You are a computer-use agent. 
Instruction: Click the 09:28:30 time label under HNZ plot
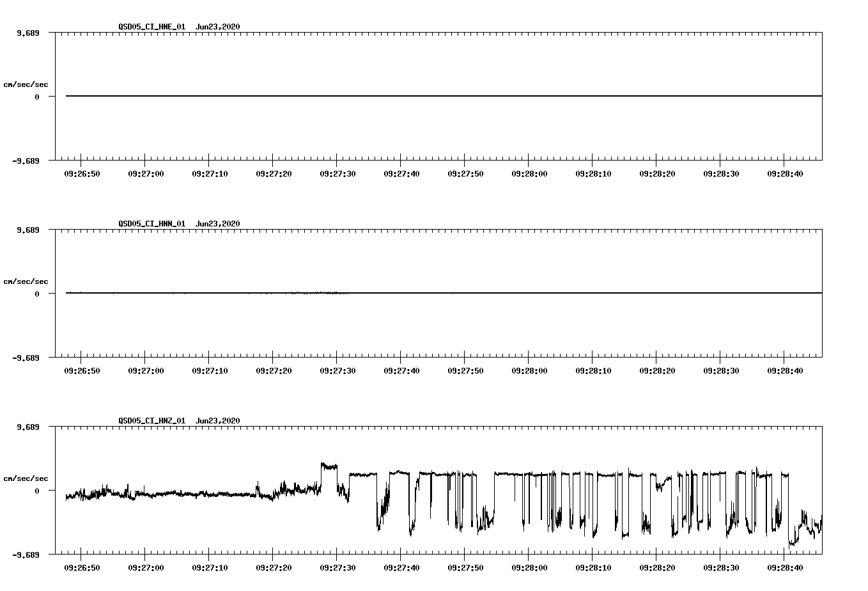[x=721, y=567]
